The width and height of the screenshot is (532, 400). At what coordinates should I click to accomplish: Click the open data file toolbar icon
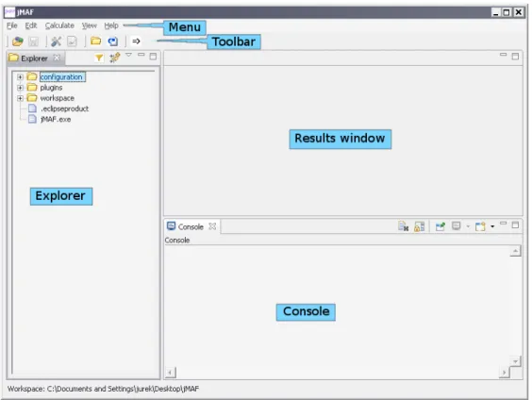(18, 42)
